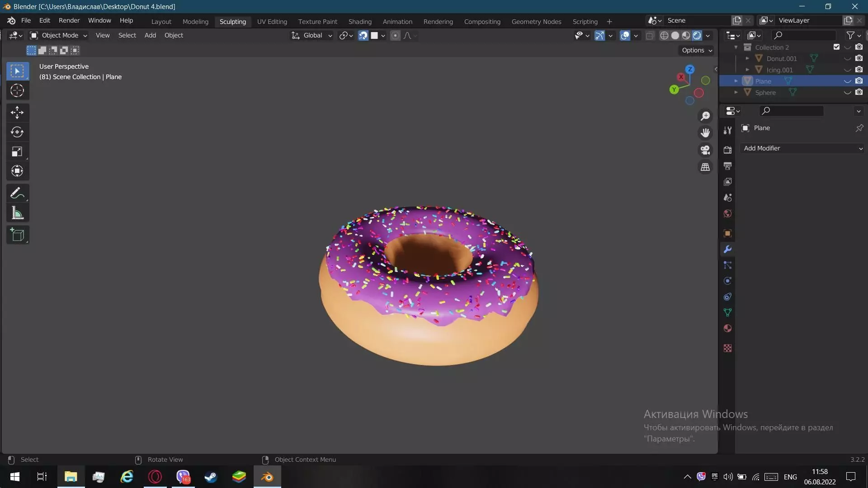This screenshot has height=488, width=868.
Task: Open the Physics properties tab
Action: coord(727,281)
